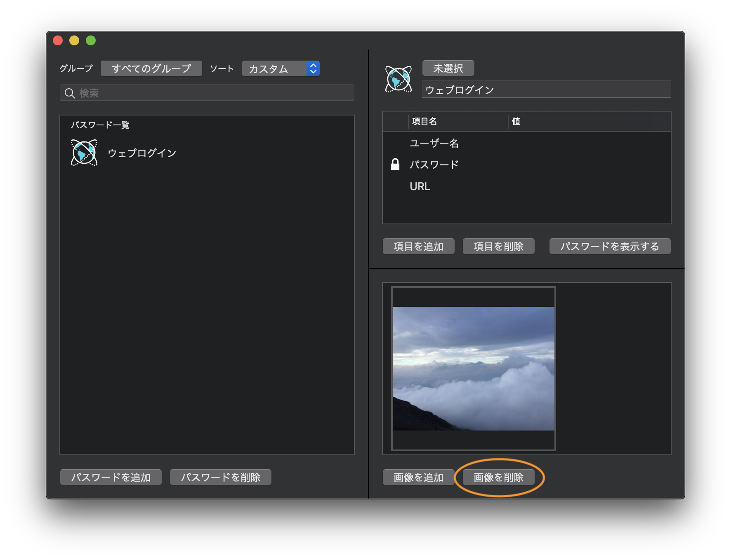Click the green full-screen button
Viewport: 731px width, 560px height.
click(91, 40)
